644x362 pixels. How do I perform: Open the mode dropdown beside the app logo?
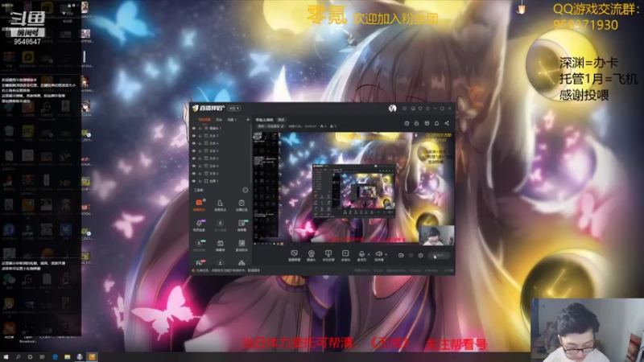[x=234, y=108]
